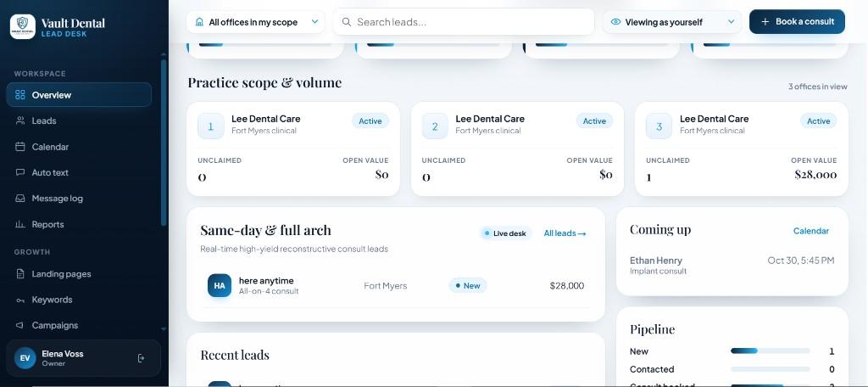Open the All offices in my scope dropdown
Screen dimensions: 868x387
point(256,22)
